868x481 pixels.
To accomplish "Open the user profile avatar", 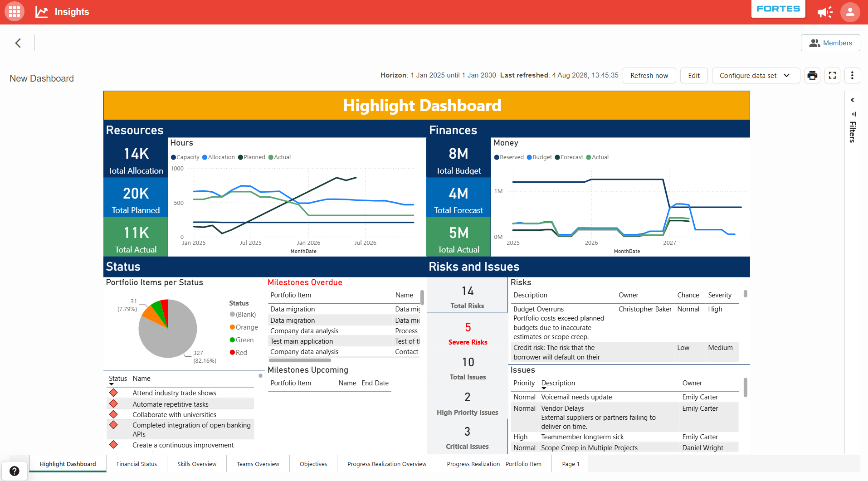I will click(850, 12).
